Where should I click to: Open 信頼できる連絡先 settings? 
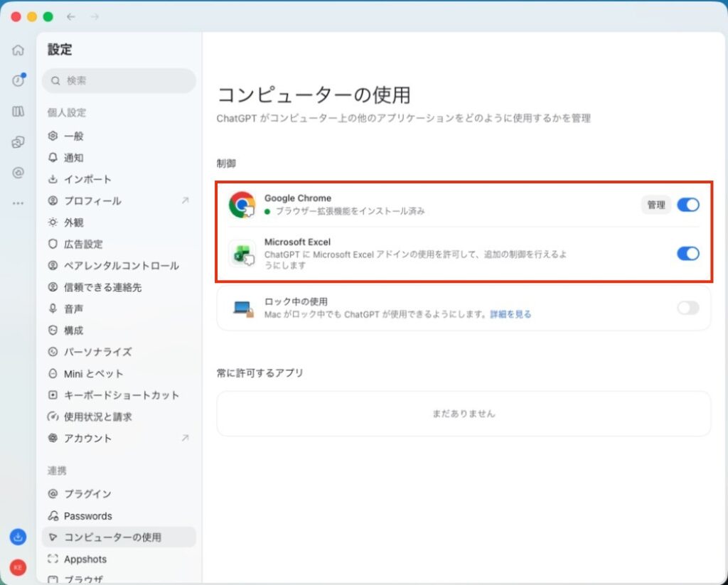tap(119, 287)
